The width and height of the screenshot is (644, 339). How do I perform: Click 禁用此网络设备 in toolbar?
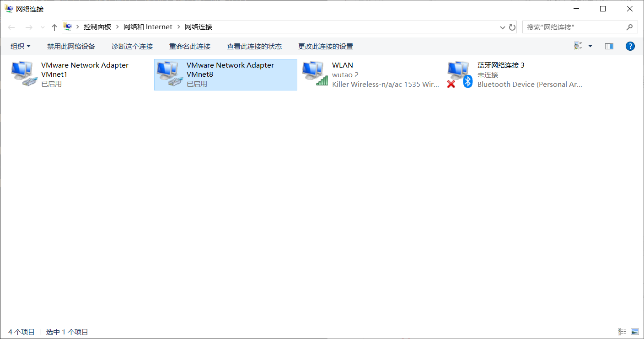click(71, 46)
